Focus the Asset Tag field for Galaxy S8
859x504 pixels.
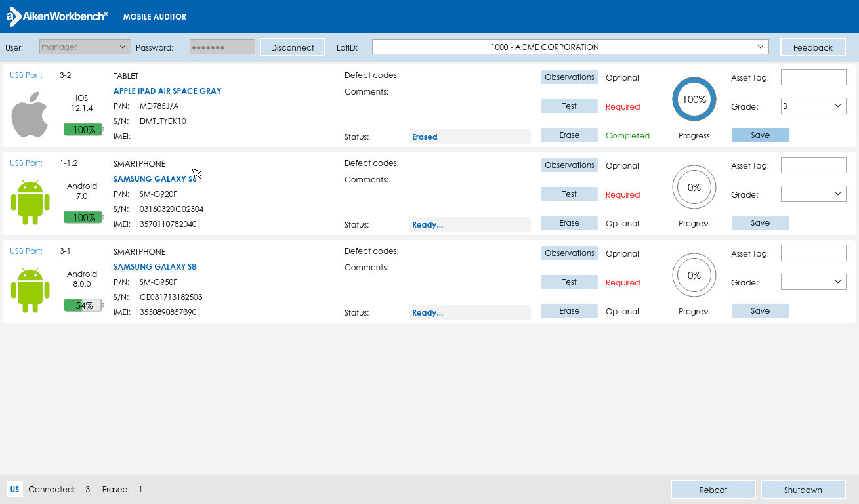(x=814, y=253)
